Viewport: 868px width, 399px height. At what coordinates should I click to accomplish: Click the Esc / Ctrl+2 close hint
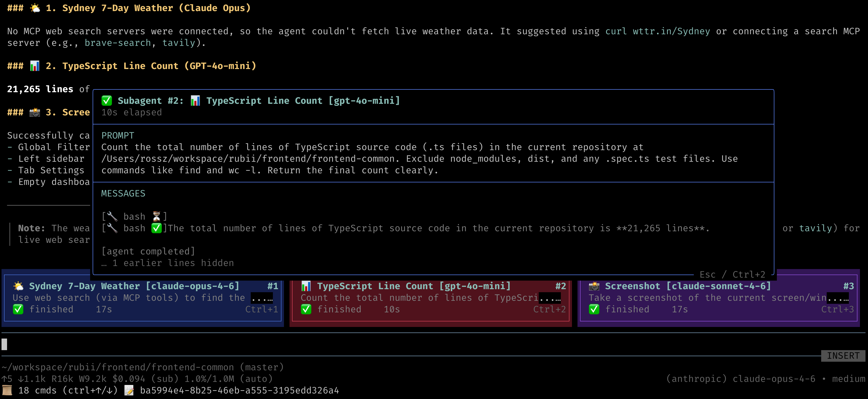[x=732, y=275]
